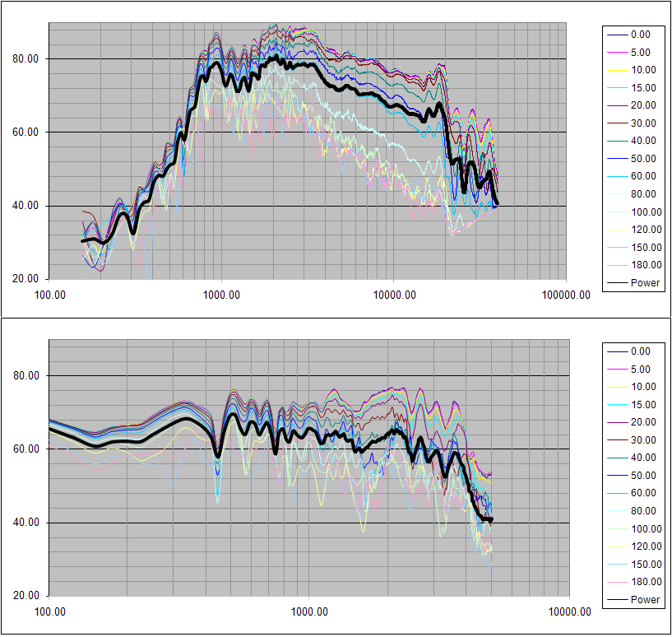The width and height of the screenshot is (672, 637).
Task: Select the 100.00 legend entry in bottom chart
Action: (x=634, y=529)
